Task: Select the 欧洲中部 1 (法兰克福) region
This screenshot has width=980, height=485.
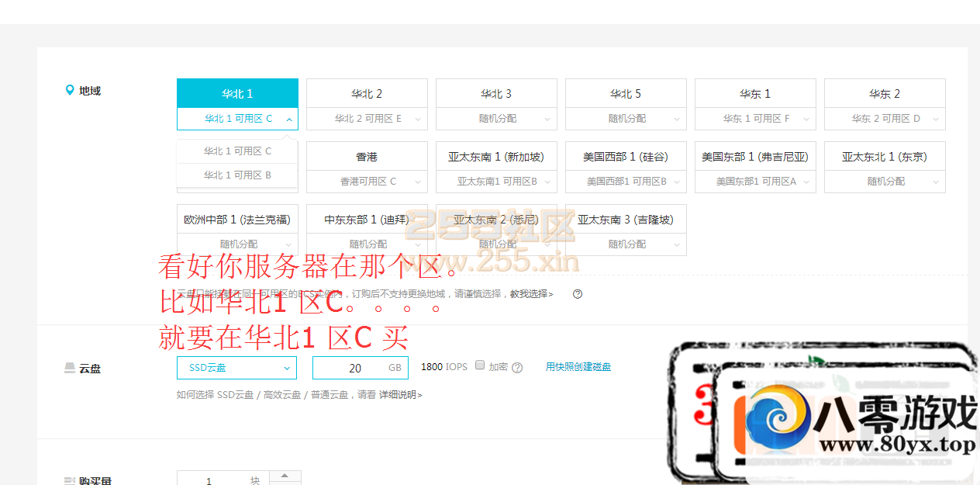Action: tap(237, 219)
